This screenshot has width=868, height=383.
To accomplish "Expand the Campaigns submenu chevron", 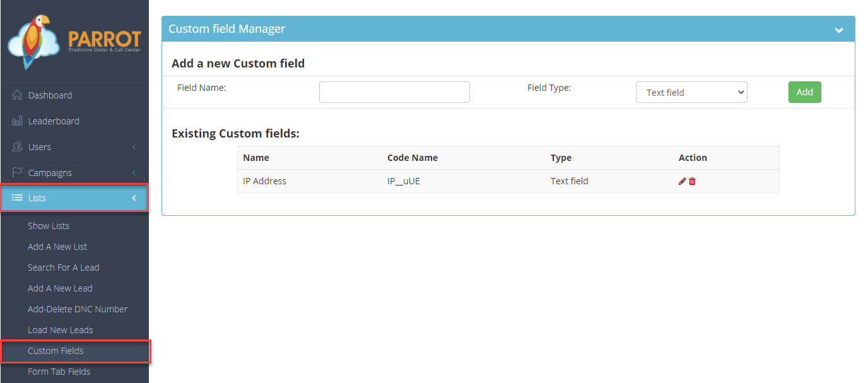I will pos(134,173).
